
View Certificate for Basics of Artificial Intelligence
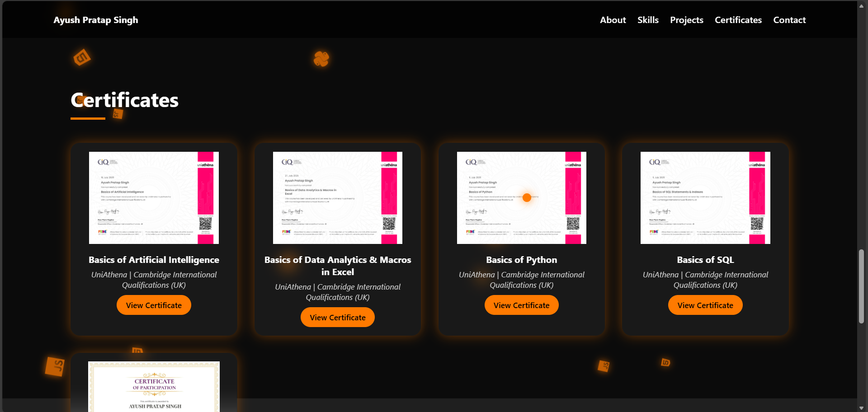[154, 305]
